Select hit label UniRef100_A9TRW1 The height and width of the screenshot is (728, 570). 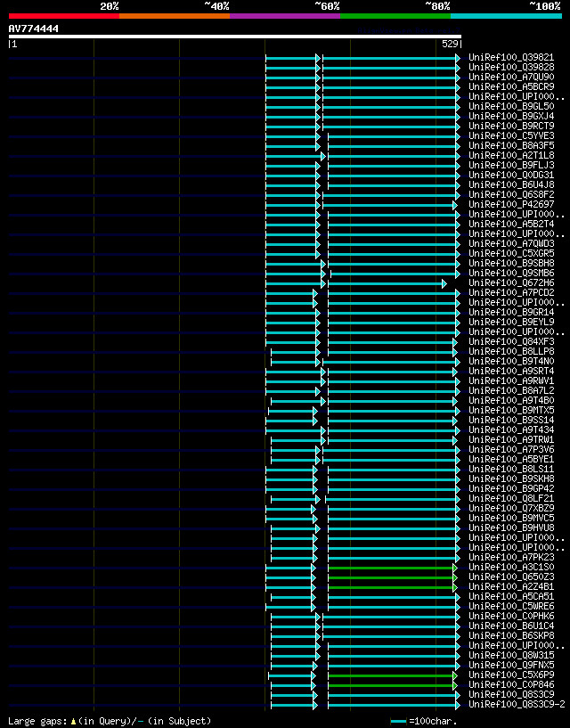pyautogui.click(x=511, y=439)
